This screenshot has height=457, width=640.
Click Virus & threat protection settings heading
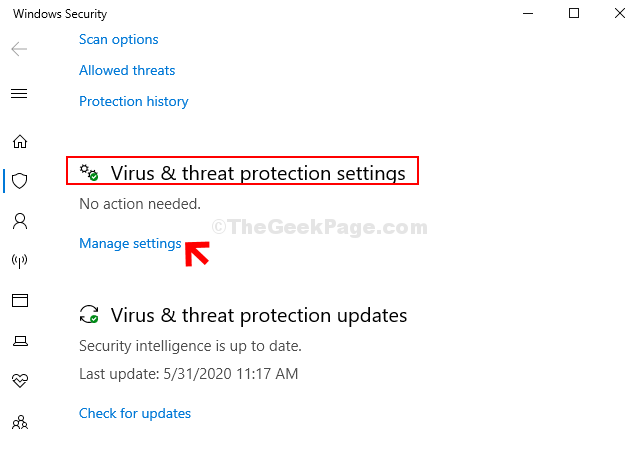point(258,173)
